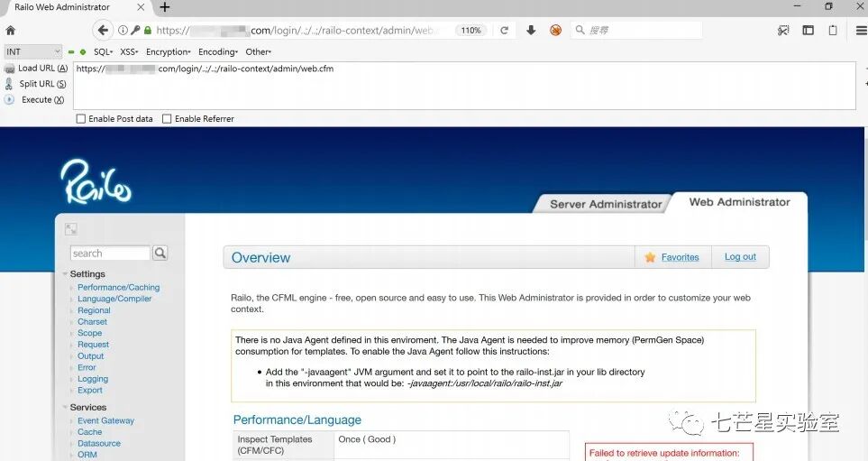Click the Performance/Language heading
Image resolution: width=868 pixels, height=461 pixels.
coord(297,420)
